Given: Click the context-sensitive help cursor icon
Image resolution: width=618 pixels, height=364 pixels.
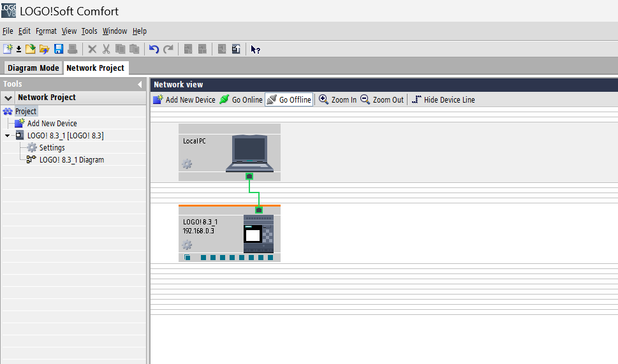Looking at the screenshot, I should (x=255, y=50).
